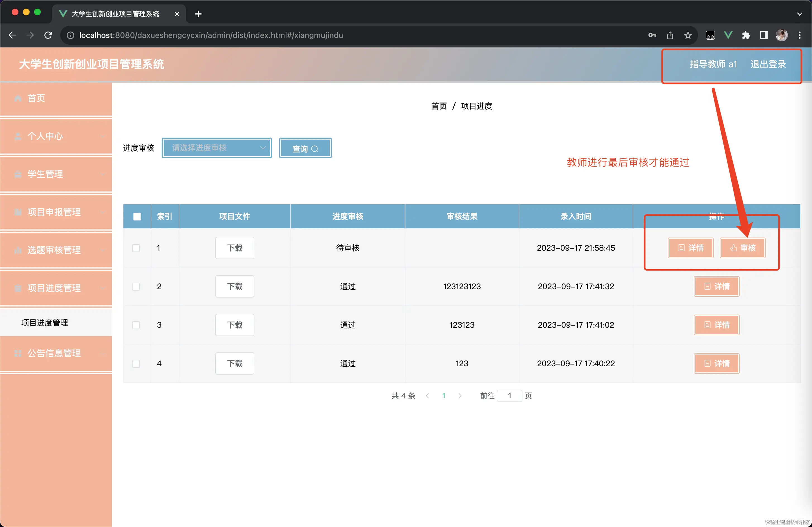Select the checkbox for row 3
Image resolution: width=812 pixels, height=527 pixels.
tap(136, 325)
